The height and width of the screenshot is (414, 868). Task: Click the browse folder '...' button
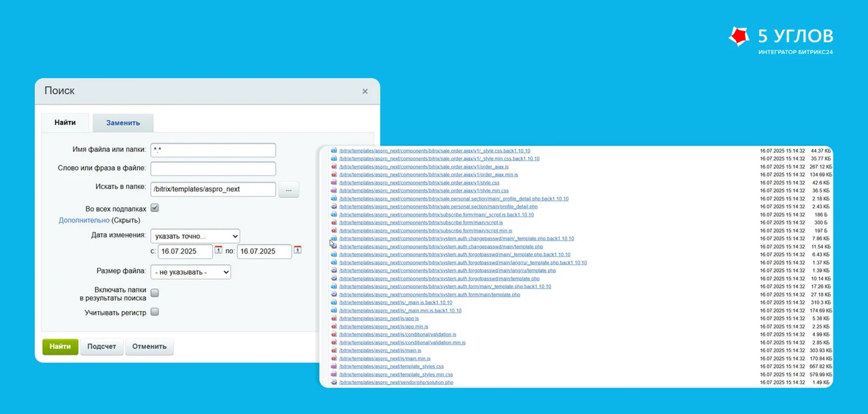pos(289,190)
